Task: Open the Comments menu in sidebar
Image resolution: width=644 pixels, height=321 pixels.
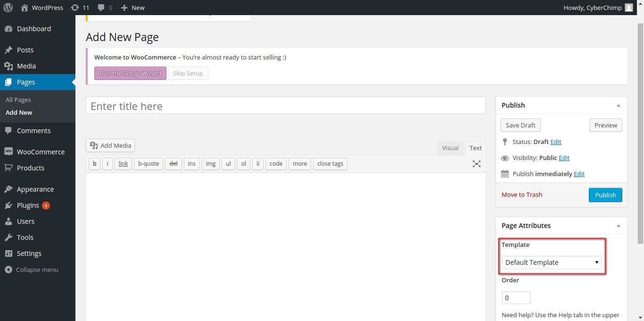Action: 38,131
